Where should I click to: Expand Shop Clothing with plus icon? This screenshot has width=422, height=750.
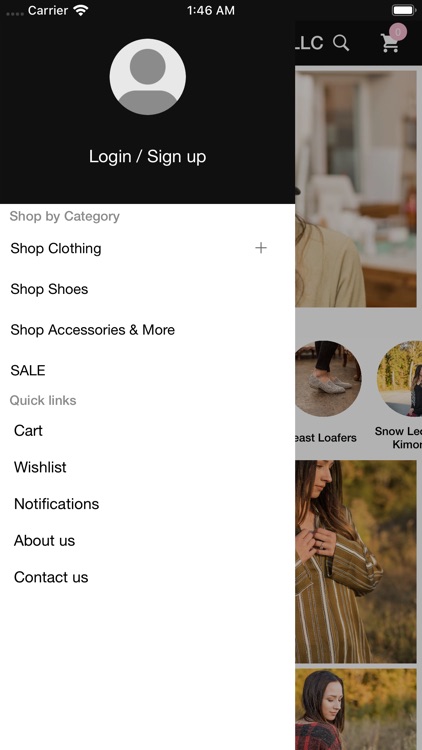pyautogui.click(x=261, y=248)
